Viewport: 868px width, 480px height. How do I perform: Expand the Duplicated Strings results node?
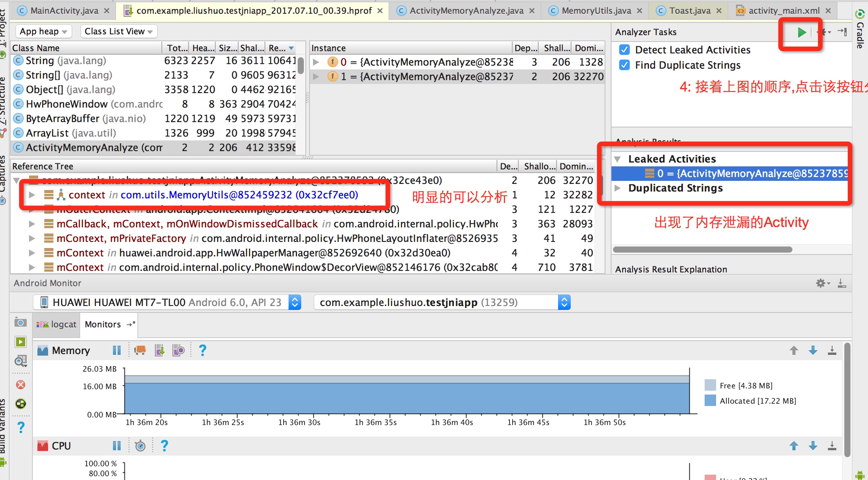618,188
